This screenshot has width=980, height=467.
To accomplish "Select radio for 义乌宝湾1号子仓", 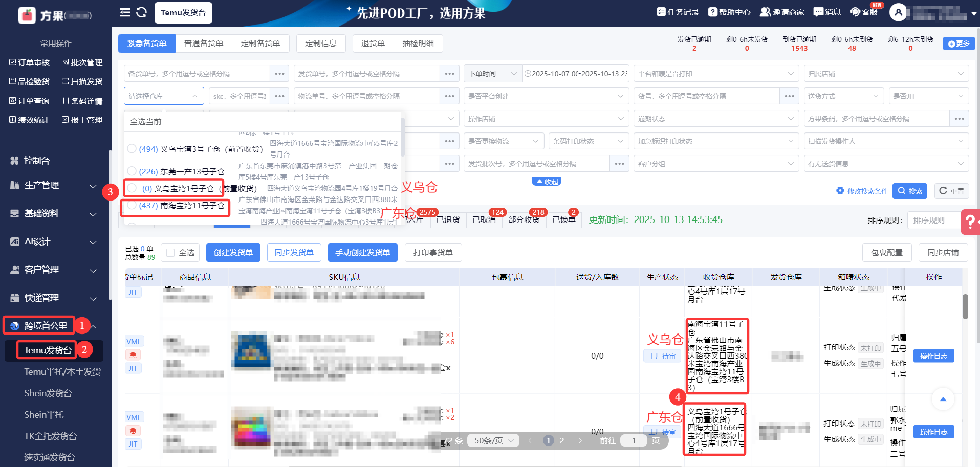I will 132,188.
